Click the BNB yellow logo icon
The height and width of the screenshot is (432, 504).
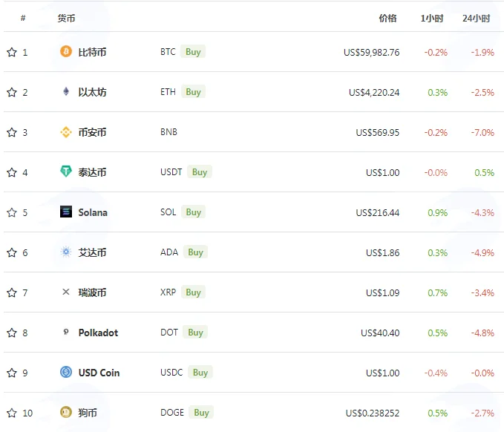click(x=66, y=132)
